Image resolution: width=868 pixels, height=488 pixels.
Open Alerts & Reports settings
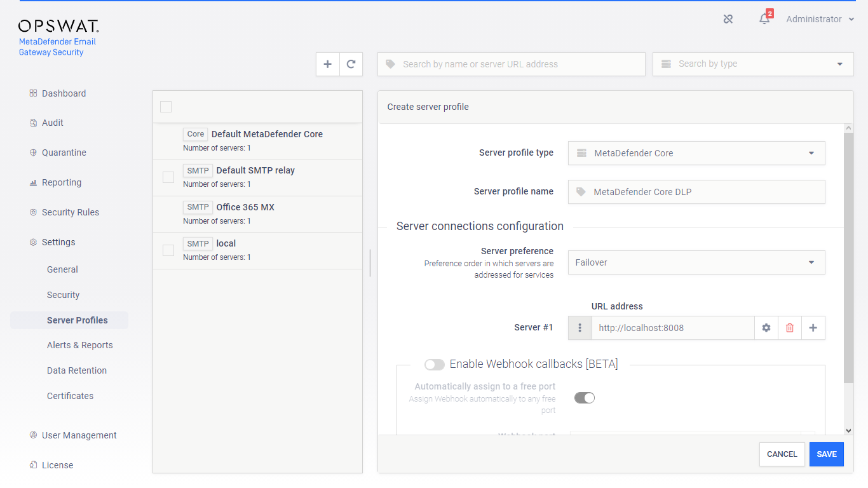tap(80, 345)
